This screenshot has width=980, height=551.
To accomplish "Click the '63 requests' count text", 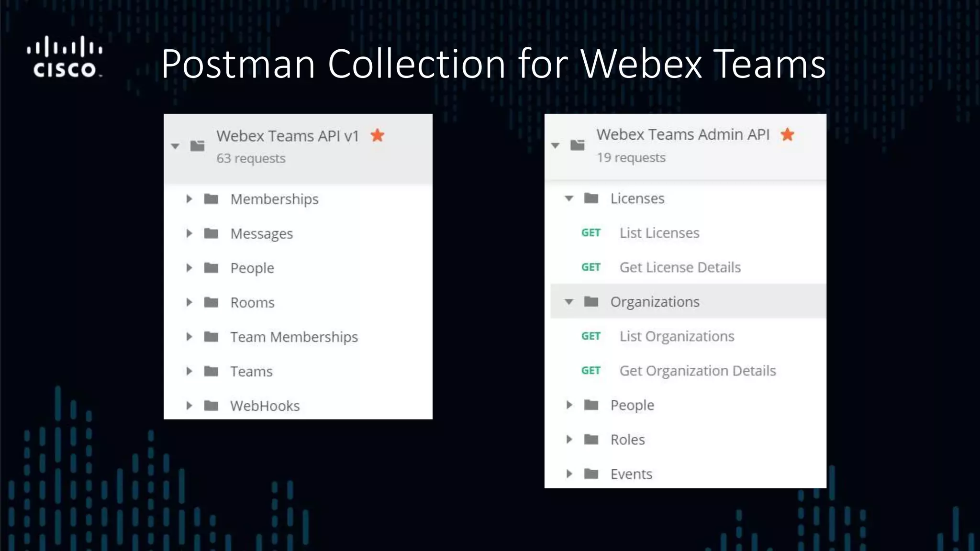I will point(251,158).
